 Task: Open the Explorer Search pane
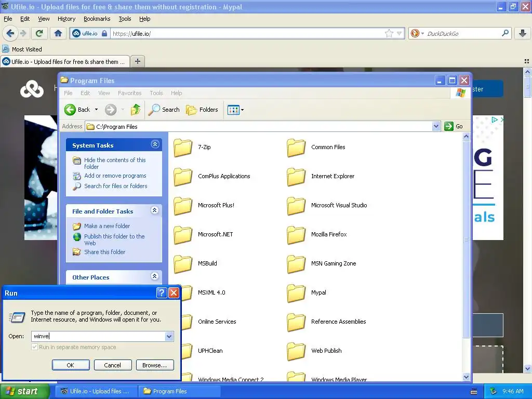164,110
